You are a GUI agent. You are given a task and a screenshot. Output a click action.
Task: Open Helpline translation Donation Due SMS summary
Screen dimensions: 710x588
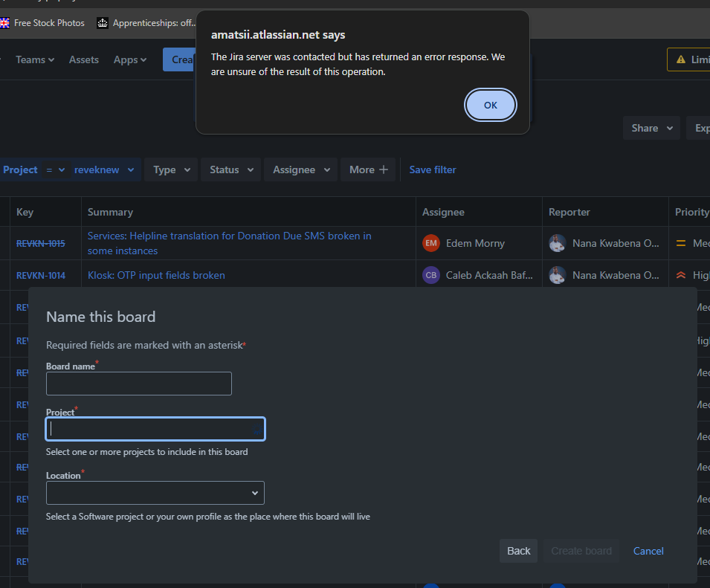[x=229, y=243]
